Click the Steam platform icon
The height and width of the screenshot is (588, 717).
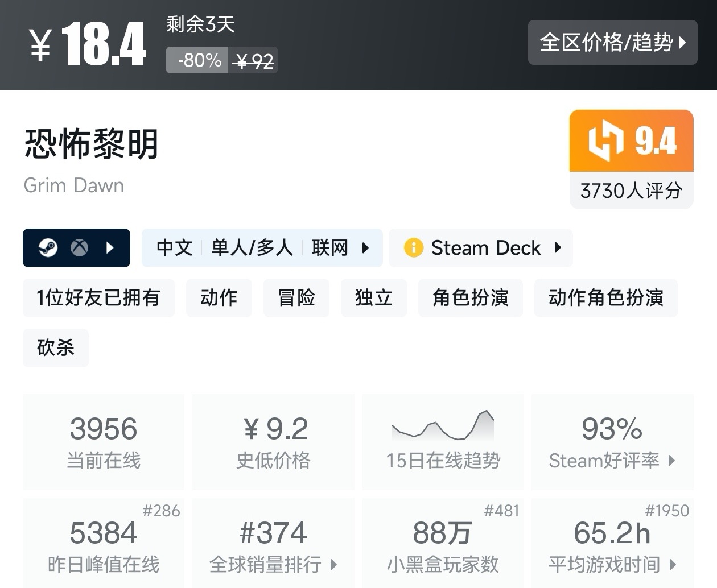[48, 248]
